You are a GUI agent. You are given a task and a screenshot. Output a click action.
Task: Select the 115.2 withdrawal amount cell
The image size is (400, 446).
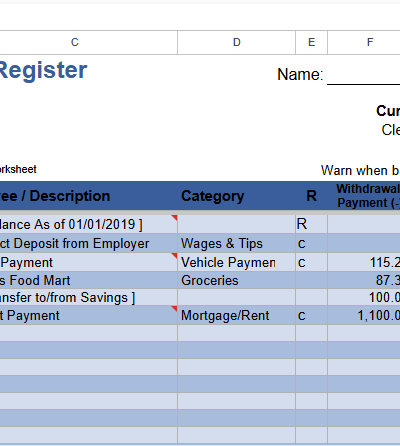tap(364, 262)
